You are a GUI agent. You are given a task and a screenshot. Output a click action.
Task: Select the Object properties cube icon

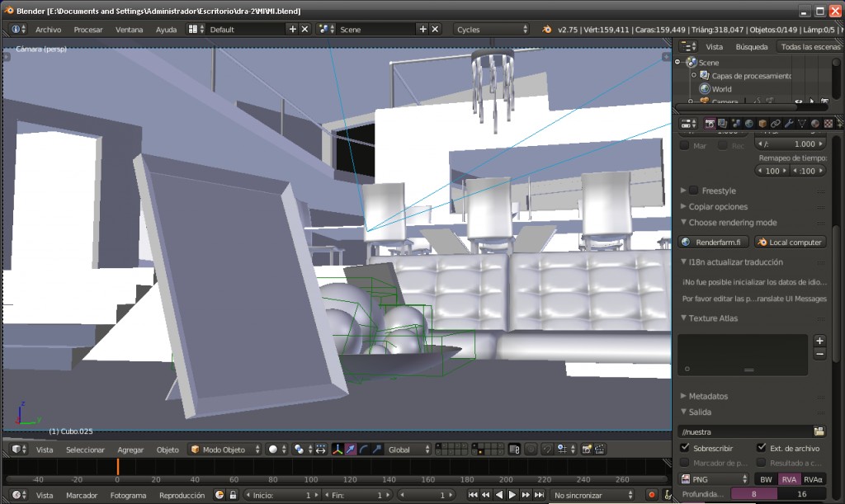(x=762, y=122)
